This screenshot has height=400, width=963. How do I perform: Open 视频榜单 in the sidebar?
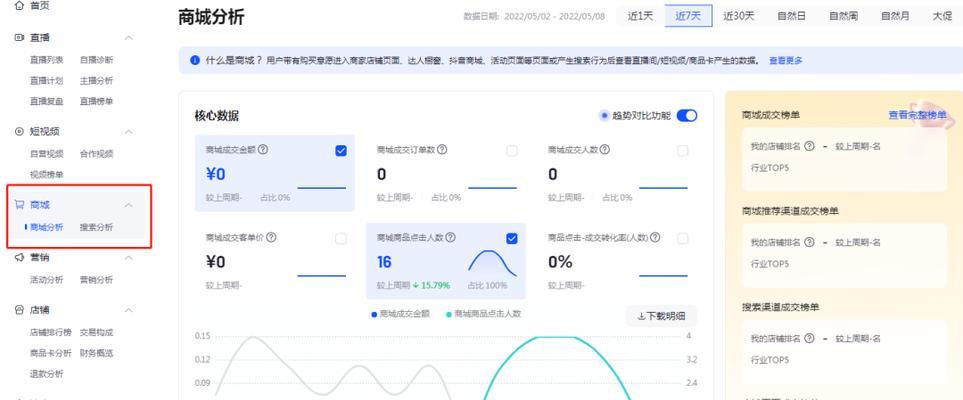coord(47,175)
